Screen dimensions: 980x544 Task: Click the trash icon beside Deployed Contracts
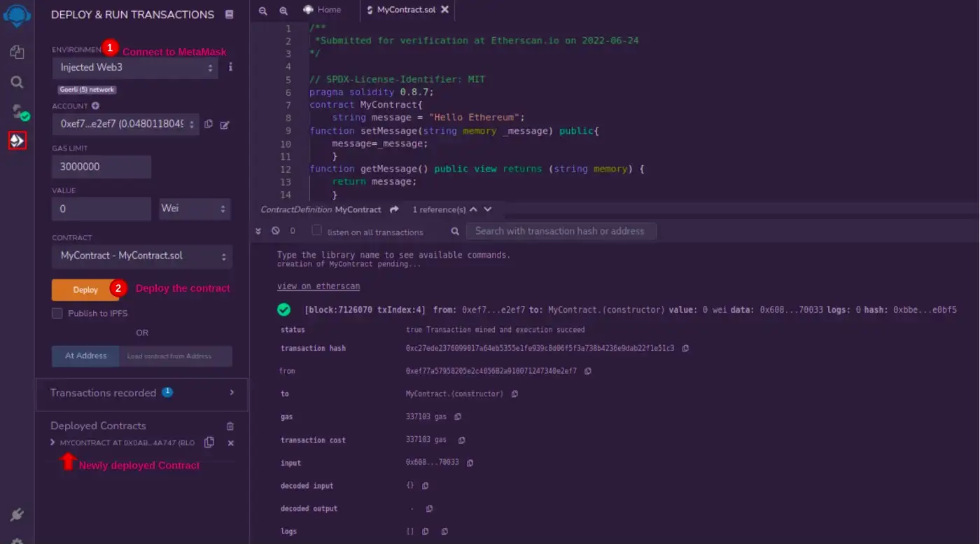[230, 426]
